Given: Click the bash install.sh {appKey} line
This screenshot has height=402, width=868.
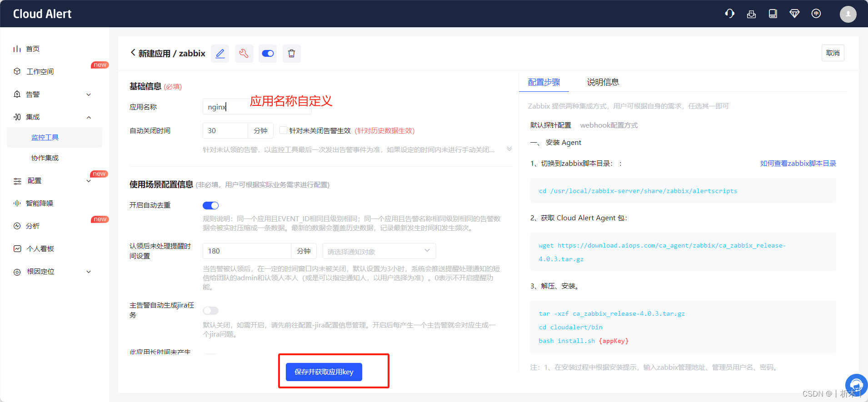Looking at the screenshot, I should tap(584, 341).
